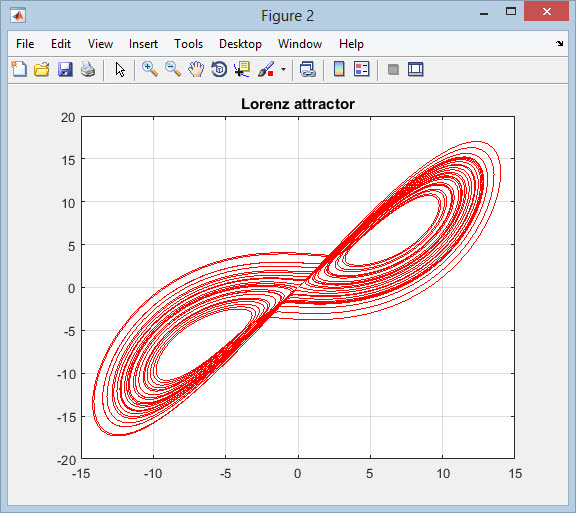Hide plot tools gray square icon
This screenshot has height=513, width=576.
pyautogui.click(x=393, y=69)
